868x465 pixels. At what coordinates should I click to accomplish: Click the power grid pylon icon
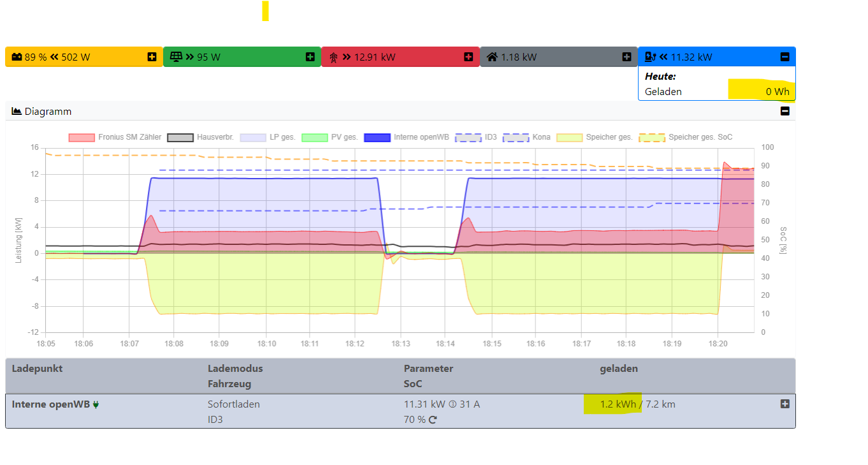point(333,57)
